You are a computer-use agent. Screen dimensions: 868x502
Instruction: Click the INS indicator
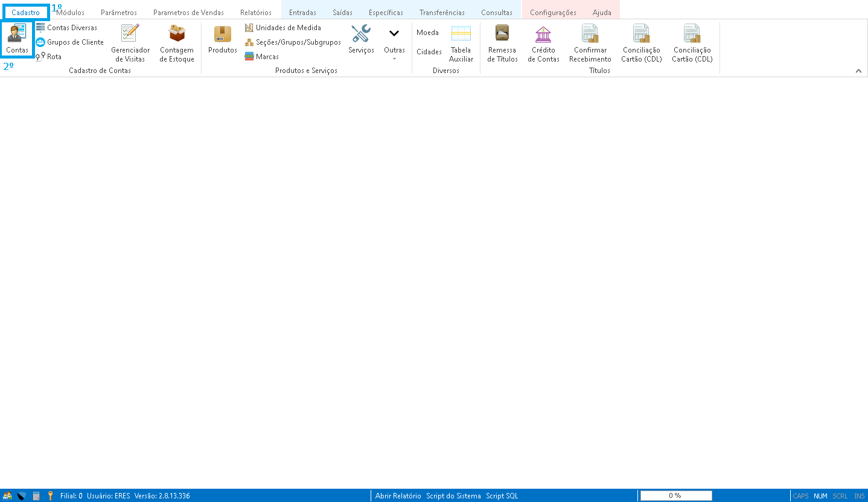click(859, 496)
